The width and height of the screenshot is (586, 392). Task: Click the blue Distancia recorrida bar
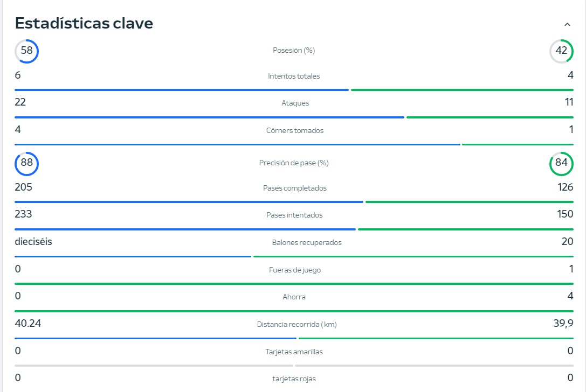(155, 338)
